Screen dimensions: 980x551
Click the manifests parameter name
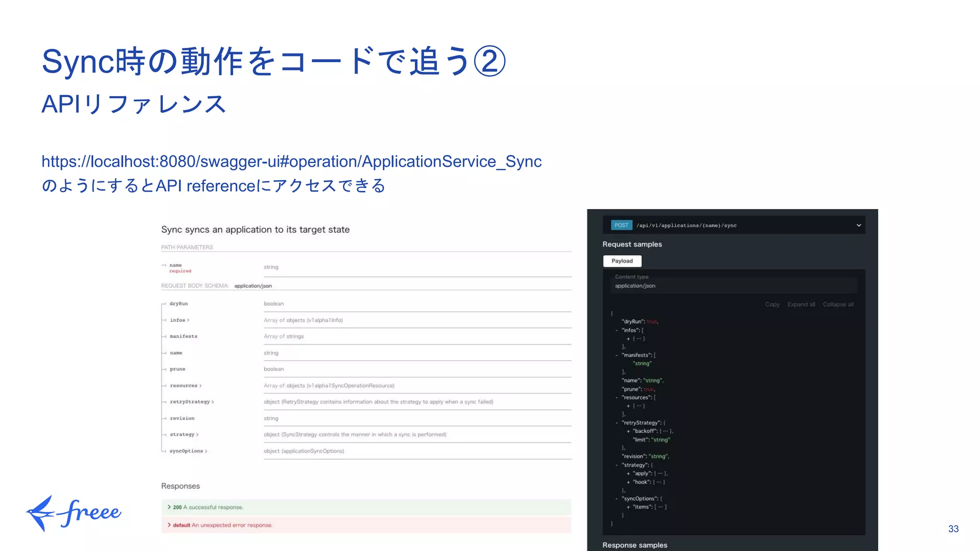point(183,336)
